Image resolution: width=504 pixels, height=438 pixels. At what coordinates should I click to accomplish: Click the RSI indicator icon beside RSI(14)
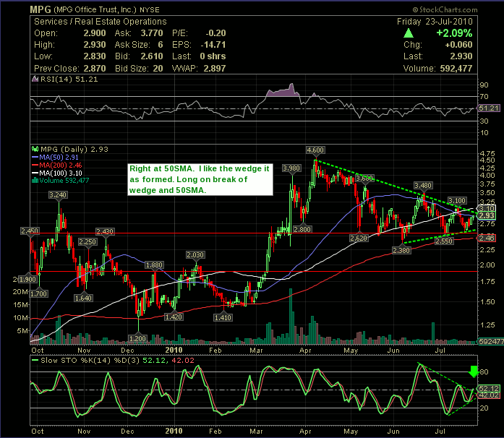click(x=35, y=79)
